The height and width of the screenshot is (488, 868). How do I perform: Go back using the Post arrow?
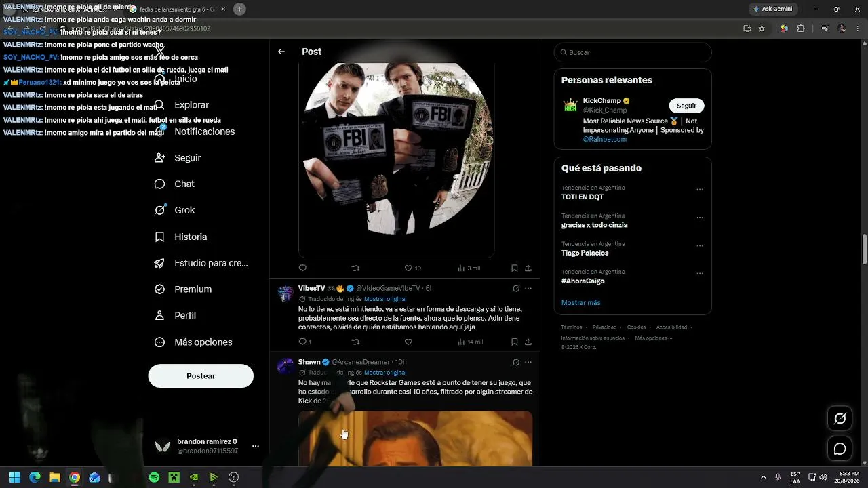click(281, 52)
